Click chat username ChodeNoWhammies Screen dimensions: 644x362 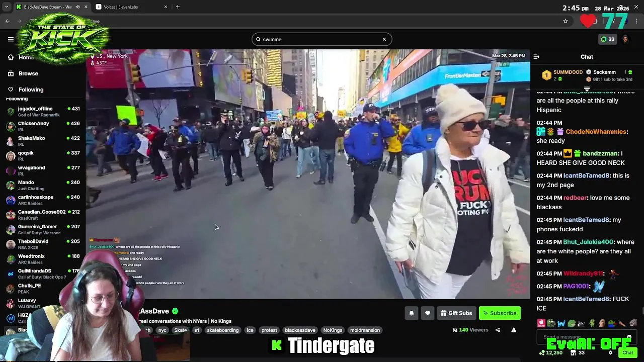click(596, 132)
